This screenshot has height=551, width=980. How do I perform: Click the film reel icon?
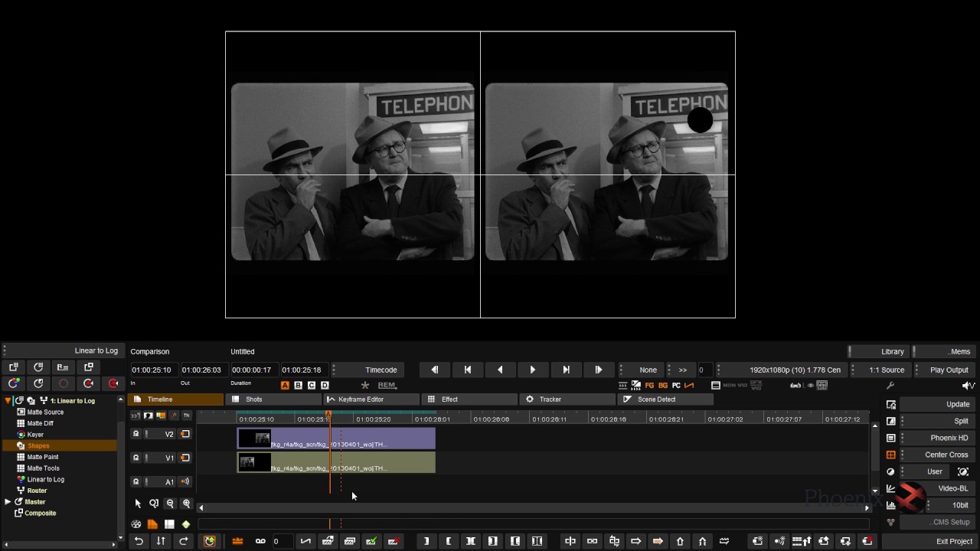pyautogui.click(x=136, y=524)
